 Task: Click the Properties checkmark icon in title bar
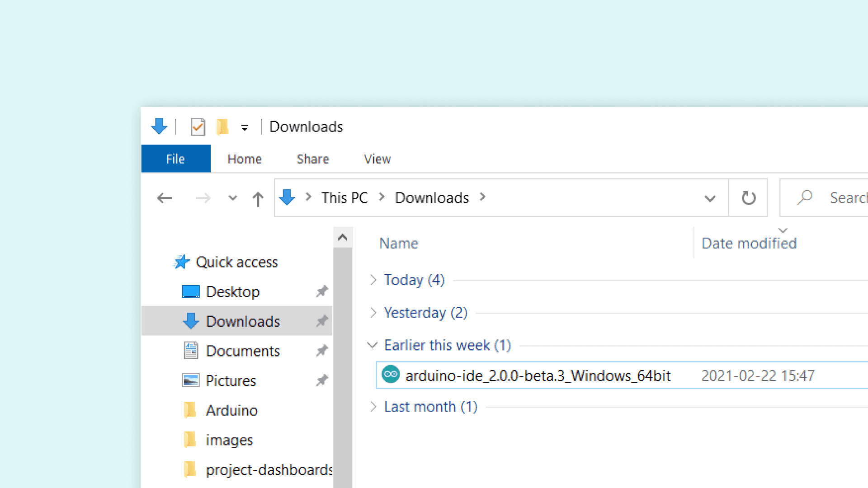click(x=198, y=127)
